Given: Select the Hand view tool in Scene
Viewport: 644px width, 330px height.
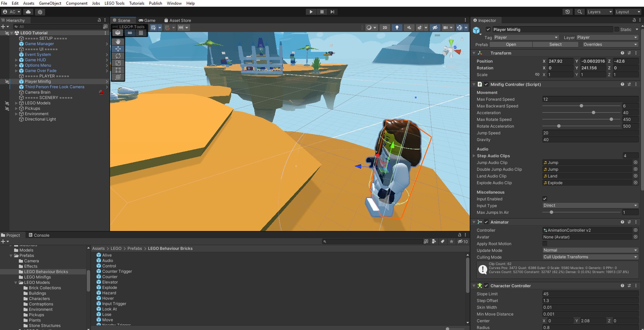Looking at the screenshot, I should (118, 41).
